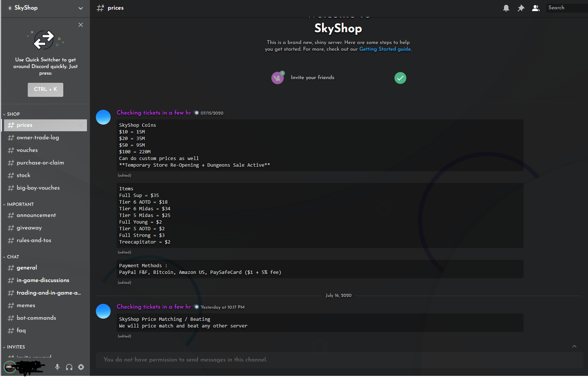Viewport: 588px width, 377px height.
Task: Open the purchase-or-claim channel
Action: (46, 163)
